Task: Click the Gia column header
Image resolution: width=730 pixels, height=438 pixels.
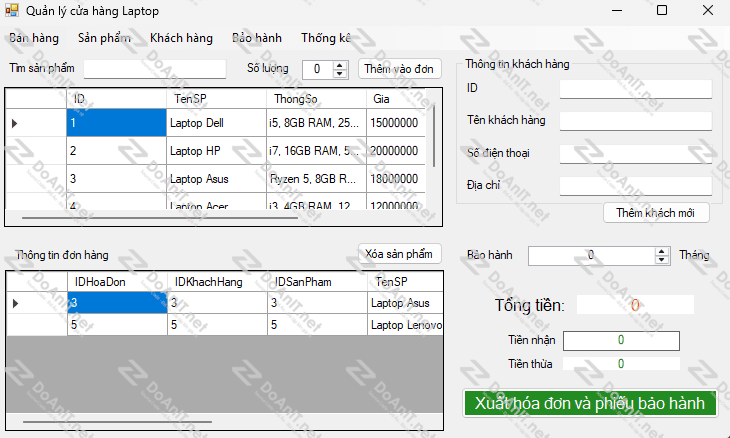Action: coord(395,99)
